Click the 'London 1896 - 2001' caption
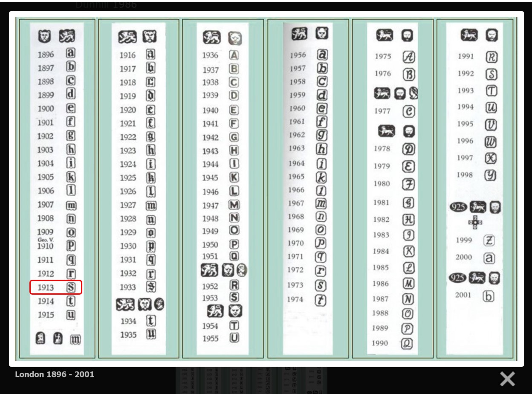Screen dimensions: 532x394 pyautogui.click(x=55, y=374)
